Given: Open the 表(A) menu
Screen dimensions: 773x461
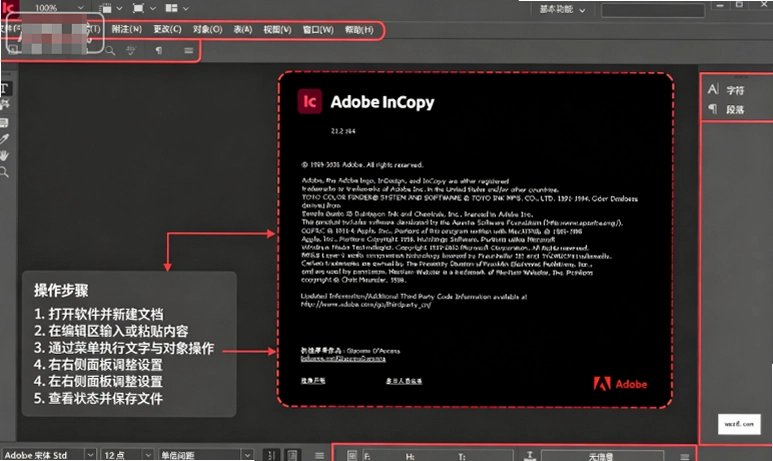Looking at the screenshot, I should [243, 30].
